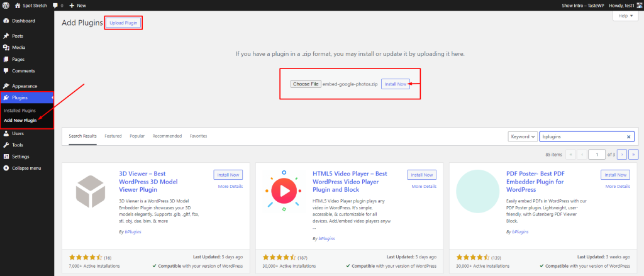Viewport: 644px width, 276px height.
Task: Click star rating of 3D Viewer (16)
Action: click(86, 258)
